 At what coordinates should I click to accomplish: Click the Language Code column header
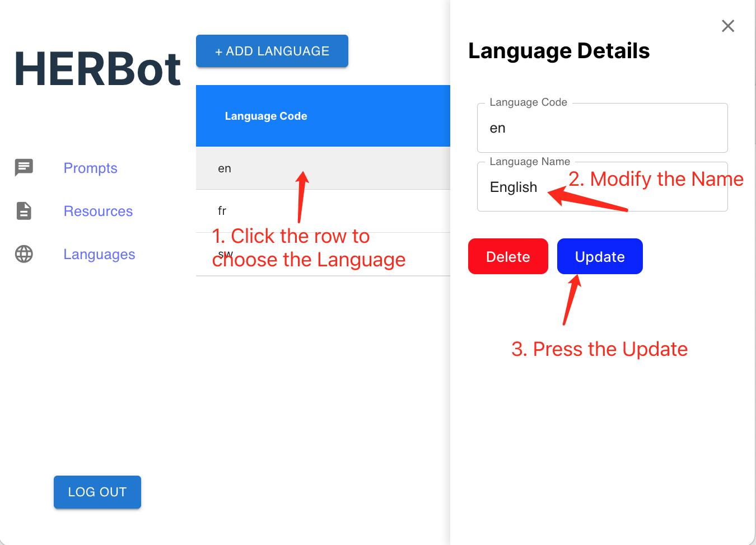(x=266, y=116)
